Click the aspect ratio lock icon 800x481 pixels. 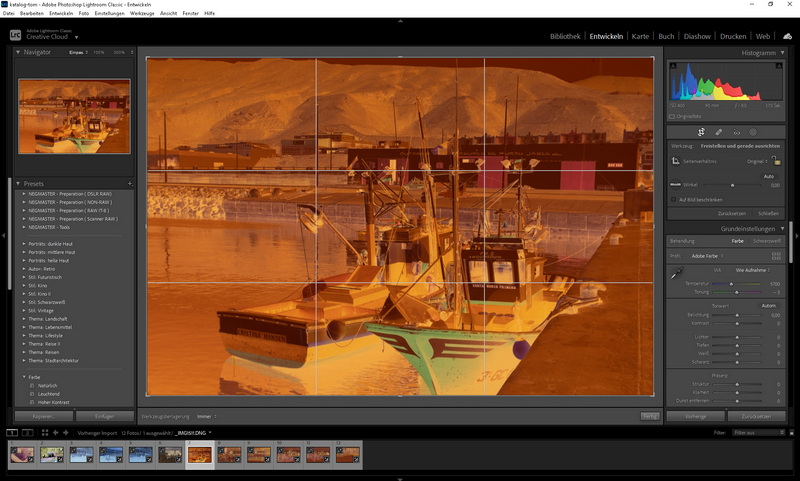pos(776,160)
